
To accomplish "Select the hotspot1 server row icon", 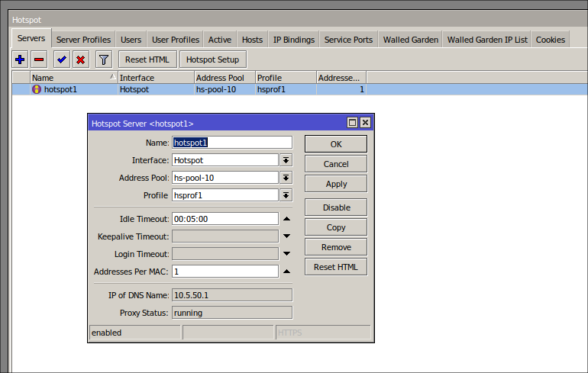I will 36,89.
